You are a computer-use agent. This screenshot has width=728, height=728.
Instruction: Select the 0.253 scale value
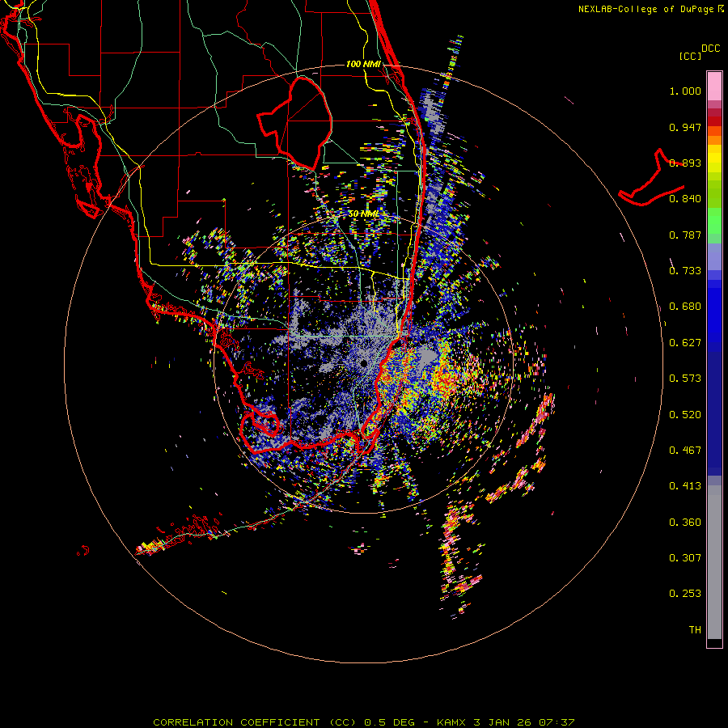click(x=685, y=594)
